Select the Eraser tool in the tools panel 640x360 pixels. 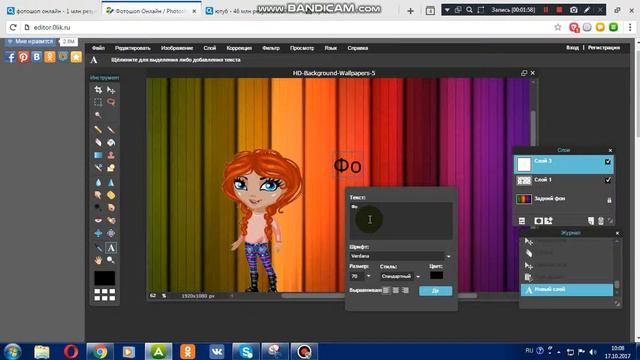pos(98,142)
